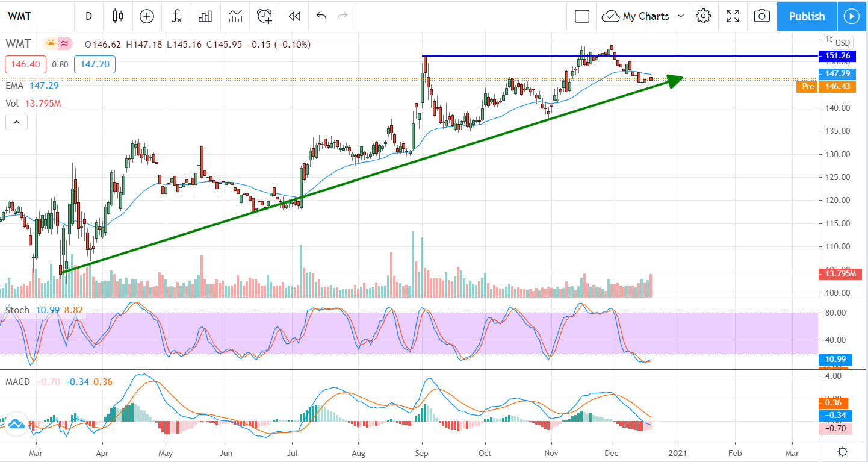This screenshot has height=462, width=868.
Task: Open the financials bar chart icon
Action: coord(205,16)
